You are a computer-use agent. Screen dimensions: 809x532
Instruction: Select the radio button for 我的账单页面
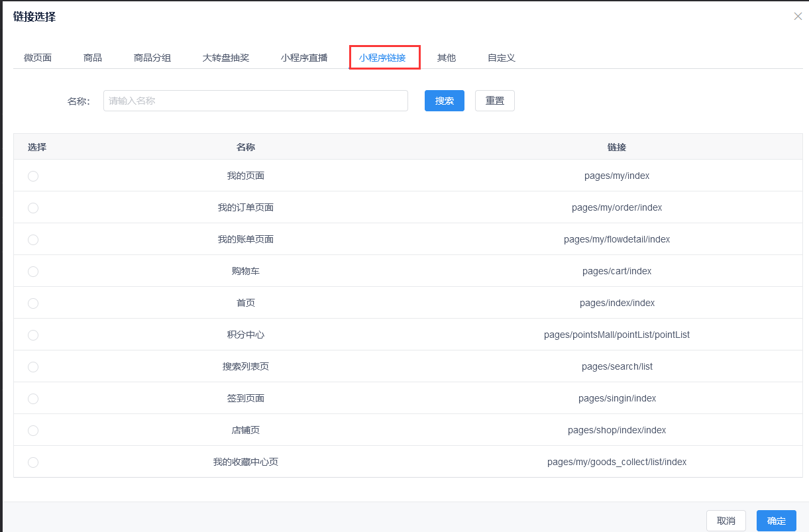click(x=33, y=240)
